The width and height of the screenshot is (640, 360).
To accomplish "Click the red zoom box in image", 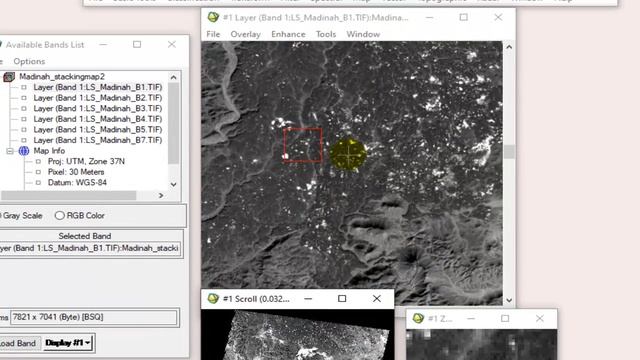I will coord(303,145).
